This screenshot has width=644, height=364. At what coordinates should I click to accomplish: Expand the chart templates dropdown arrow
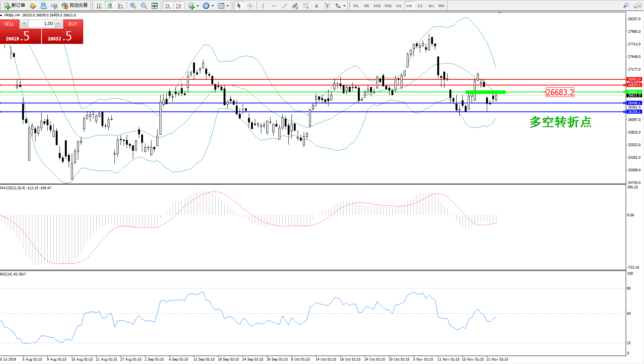click(x=228, y=6)
